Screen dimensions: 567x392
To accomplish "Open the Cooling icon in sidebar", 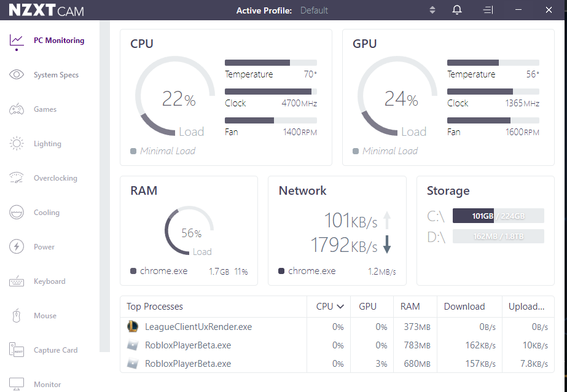I will pos(17,213).
